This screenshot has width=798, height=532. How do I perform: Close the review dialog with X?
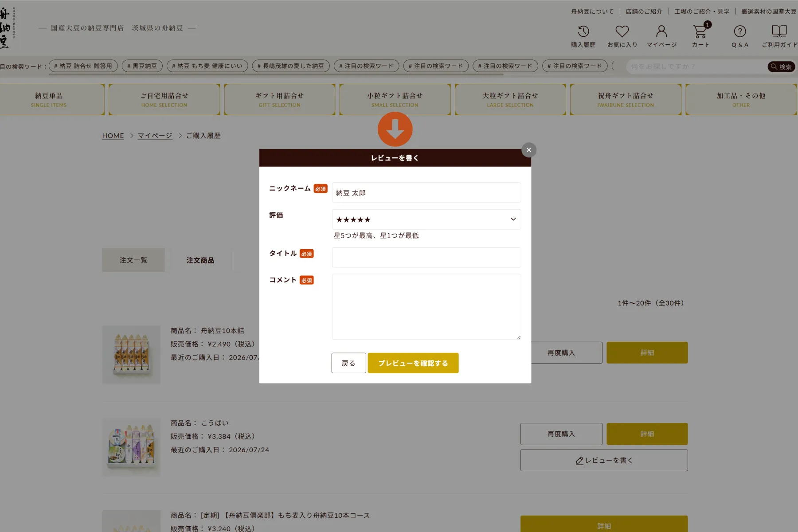(x=528, y=150)
